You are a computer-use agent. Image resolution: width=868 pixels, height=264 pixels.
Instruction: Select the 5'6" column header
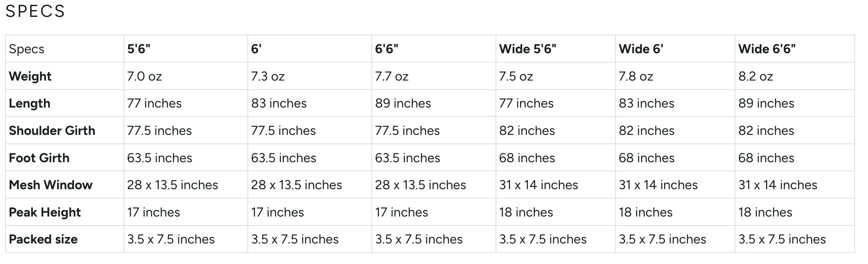click(x=139, y=49)
